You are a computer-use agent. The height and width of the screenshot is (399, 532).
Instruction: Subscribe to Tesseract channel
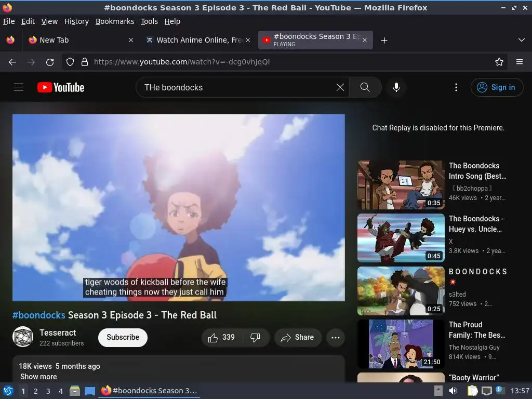tap(123, 337)
